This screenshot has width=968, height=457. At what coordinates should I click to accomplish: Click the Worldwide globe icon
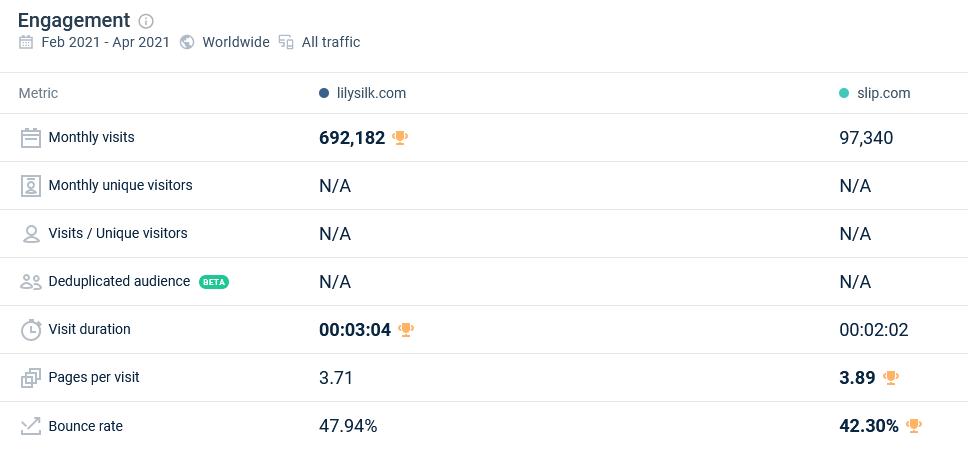pyautogui.click(x=187, y=42)
